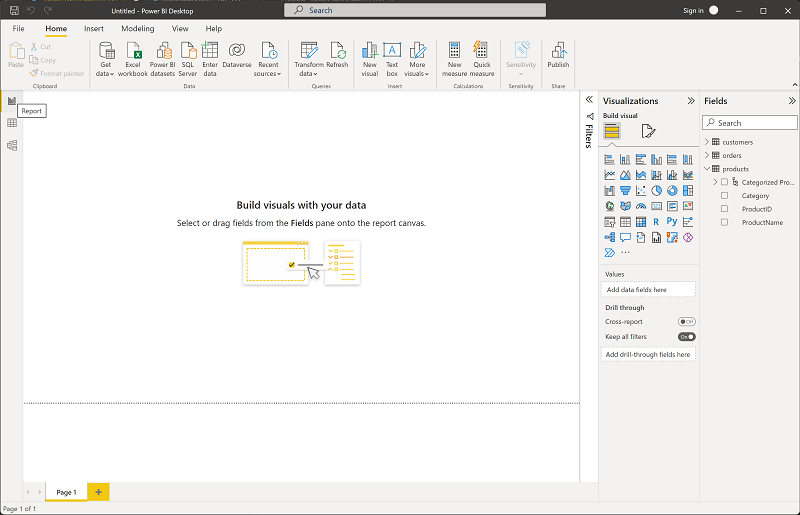The width and height of the screenshot is (800, 515).
Task: Open the View ribbon tab
Action: (x=180, y=29)
